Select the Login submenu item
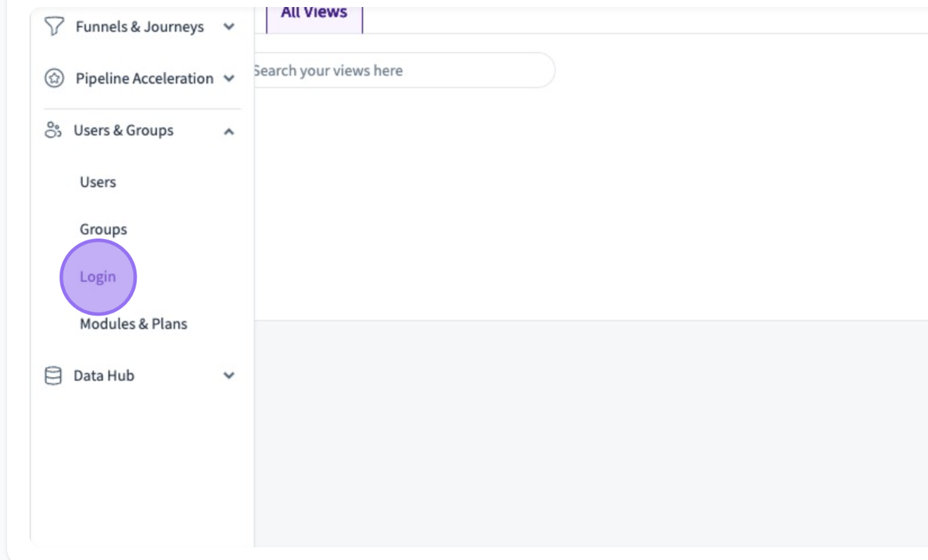 coord(98,276)
